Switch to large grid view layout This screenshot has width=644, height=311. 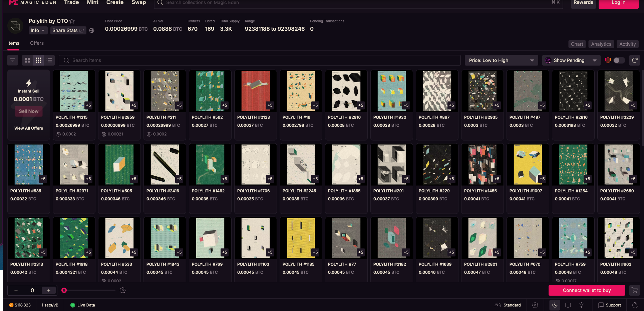[27, 60]
